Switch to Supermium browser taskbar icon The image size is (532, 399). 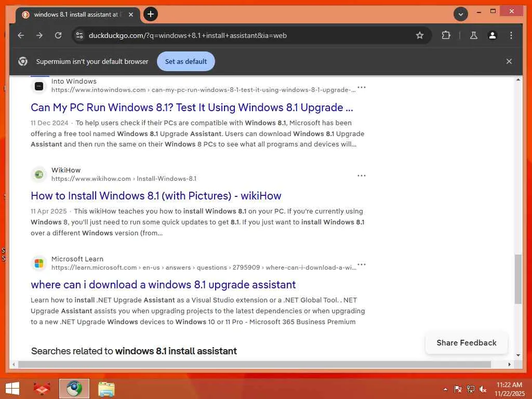click(74, 389)
